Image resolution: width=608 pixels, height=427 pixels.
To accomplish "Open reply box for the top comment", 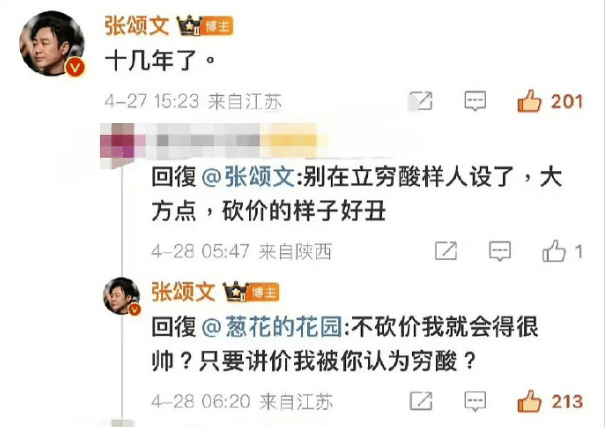I will point(475,102).
